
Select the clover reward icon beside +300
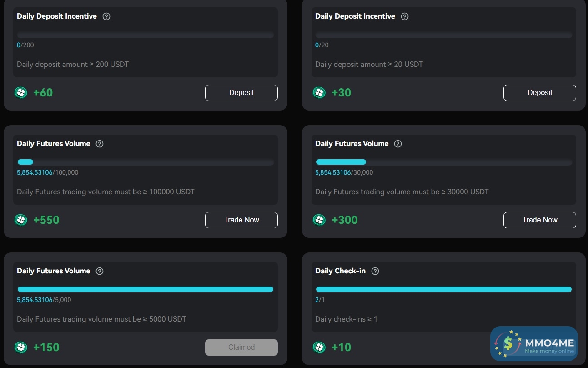(319, 220)
